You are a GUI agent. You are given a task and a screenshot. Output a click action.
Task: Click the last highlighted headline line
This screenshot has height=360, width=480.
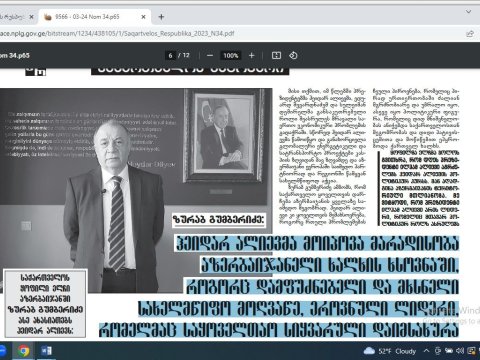click(x=279, y=330)
